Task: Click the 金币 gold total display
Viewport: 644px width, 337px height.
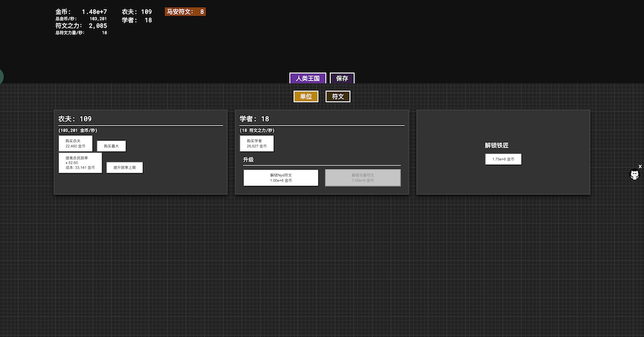Action: click(81, 12)
